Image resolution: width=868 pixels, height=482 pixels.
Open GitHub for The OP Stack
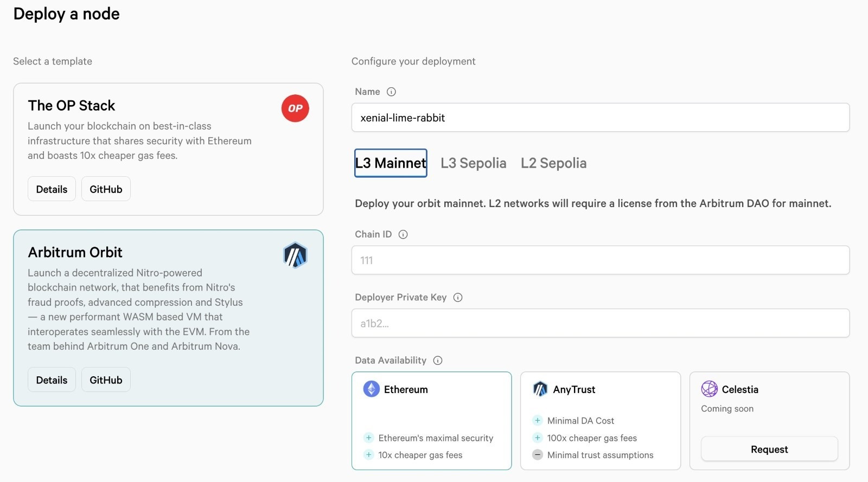(106, 189)
